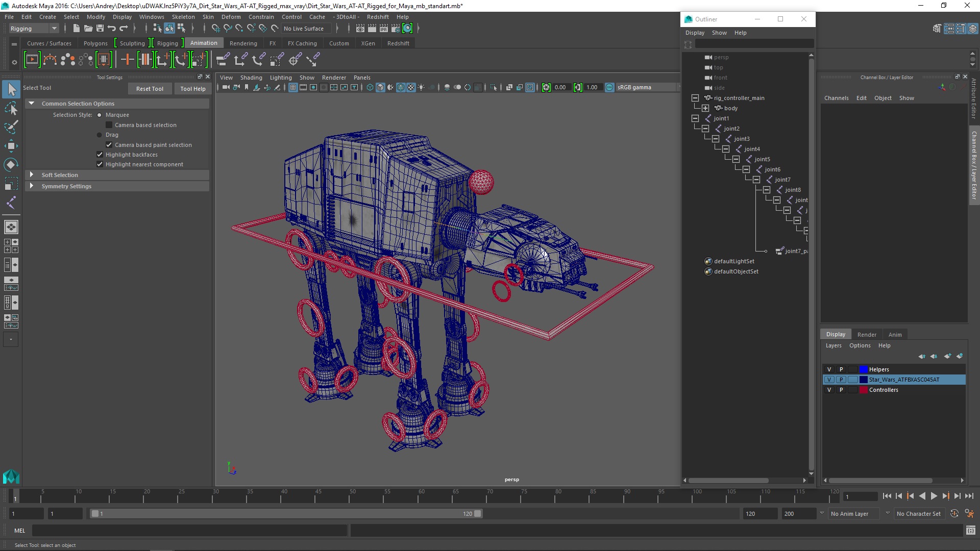Expand the Soft Selection section
The width and height of the screenshot is (980, 551).
click(x=32, y=174)
